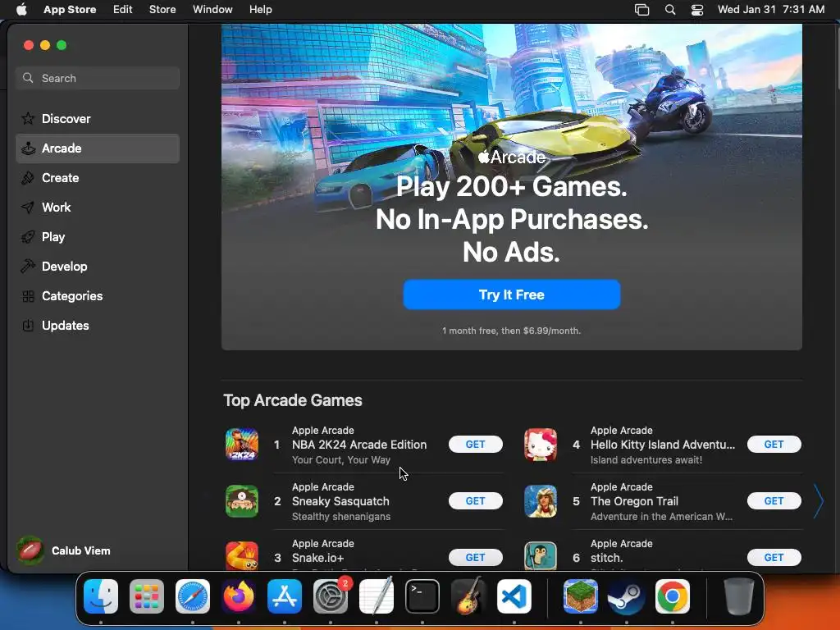This screenshot has width=840, height=630.
Task: Open the Discover section star icon
Action: (28, 118)
